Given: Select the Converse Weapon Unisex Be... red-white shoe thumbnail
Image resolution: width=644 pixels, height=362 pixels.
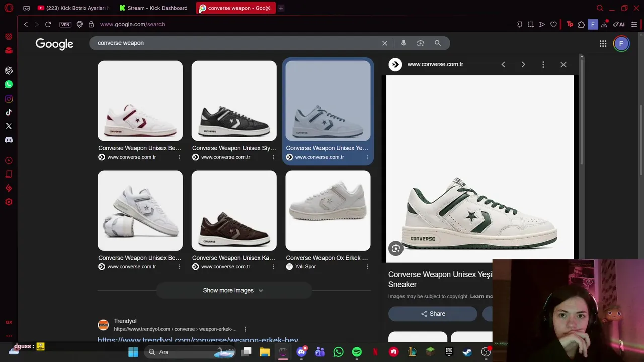Looking at the screenshot, I should click(x=140, y=101).
